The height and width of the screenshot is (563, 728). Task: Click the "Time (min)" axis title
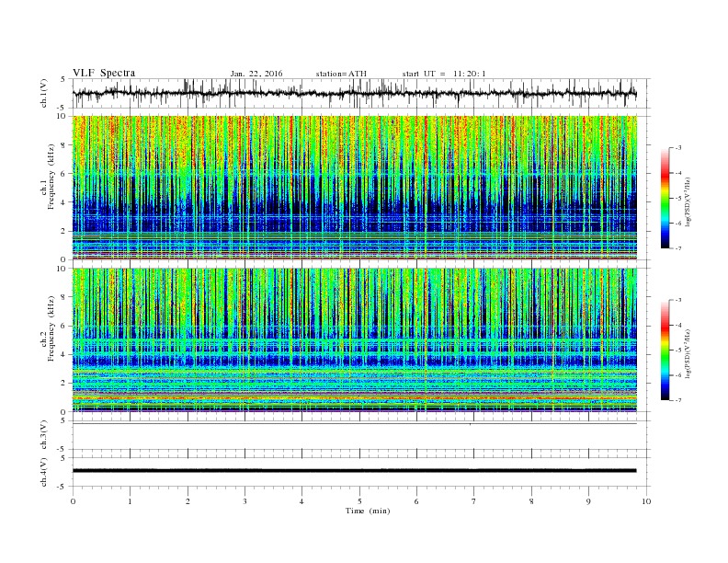tap(368, 511)
